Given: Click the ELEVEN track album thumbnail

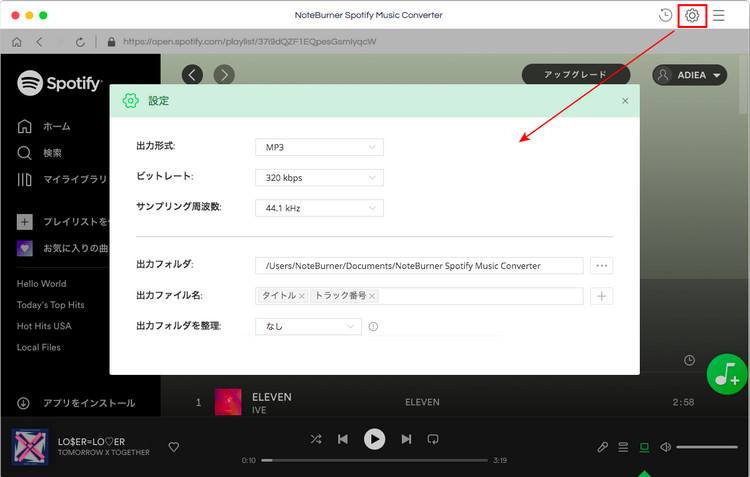Looking at the screenshot, I should tap(228, 402).
